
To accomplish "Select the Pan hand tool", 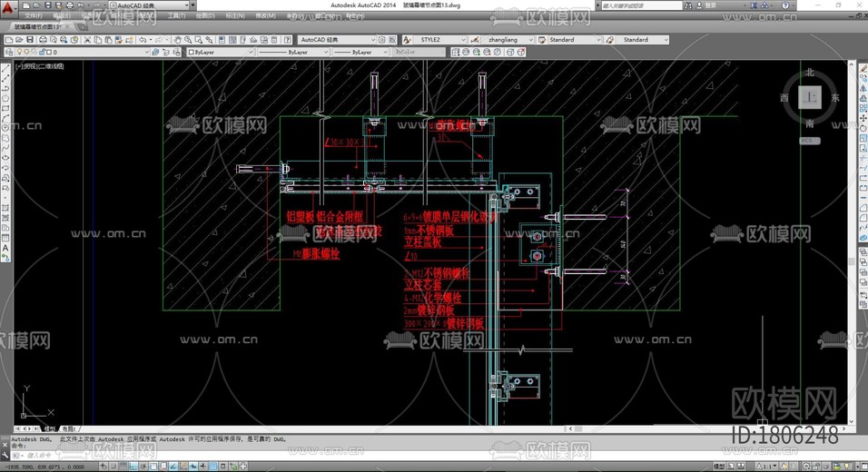I will [x=178, y=40].
